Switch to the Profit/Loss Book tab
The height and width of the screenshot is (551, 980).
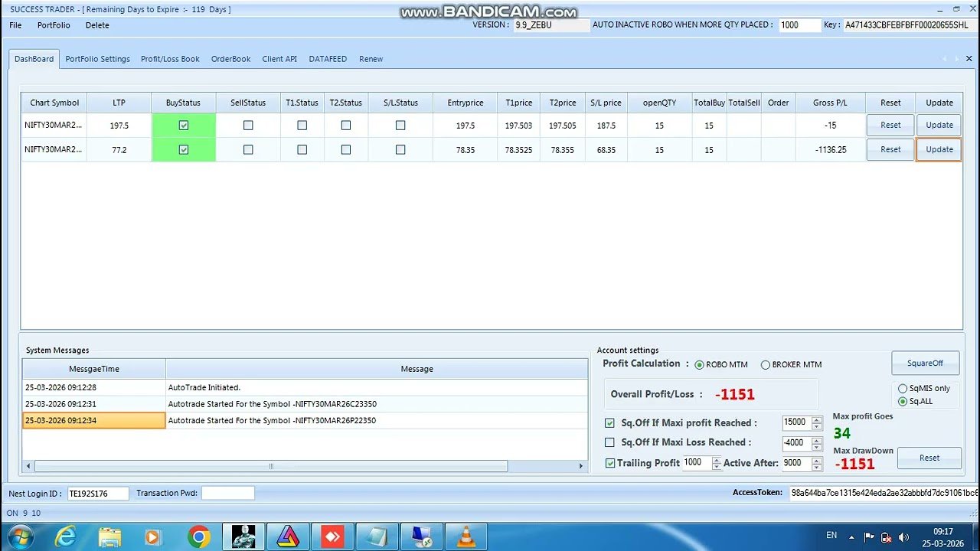(170, 58)
